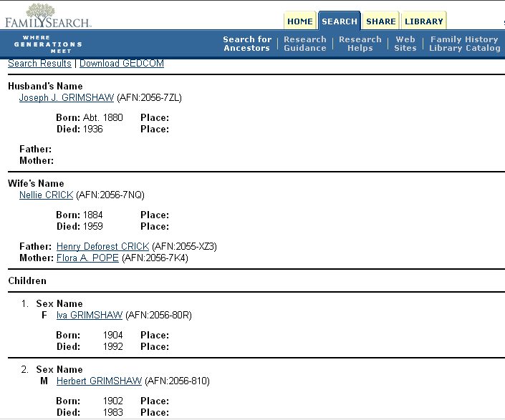Select the AFN:2056-7ZL text
This screenshot has width=505, height=420.
[x=150, y=97]
